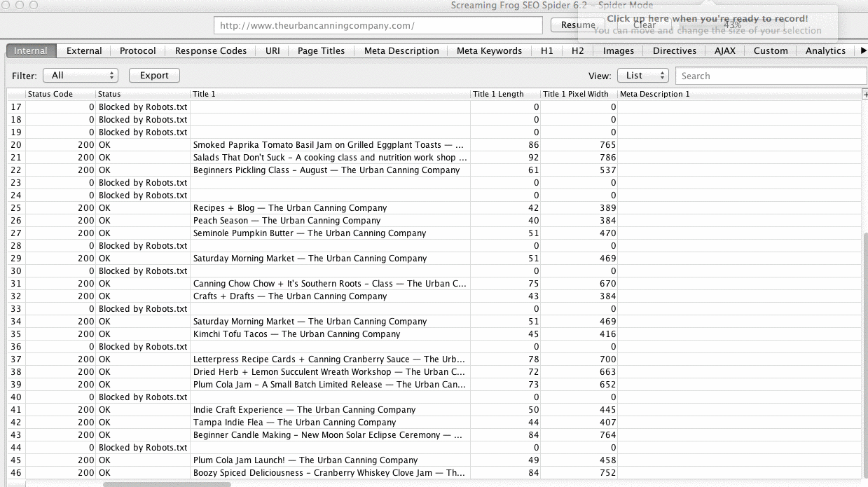
Task: Click into the Search box
Action: coord(771,76)
